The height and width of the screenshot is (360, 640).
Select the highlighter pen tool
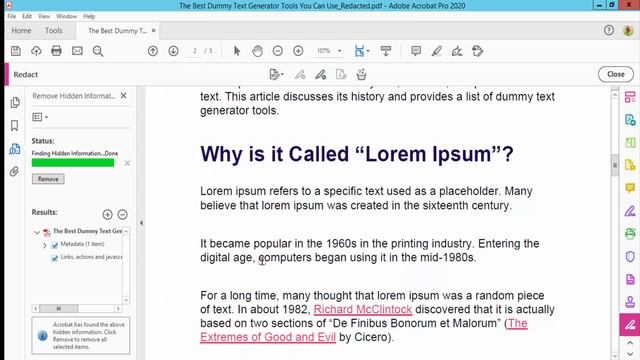click(x=437, y=51)
